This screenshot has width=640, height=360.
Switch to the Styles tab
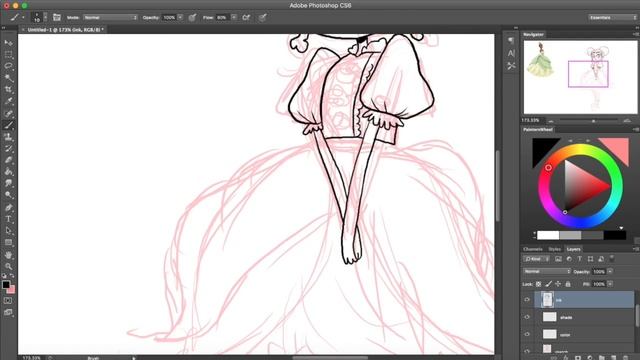pyautogui.click(x=554, y=249)
